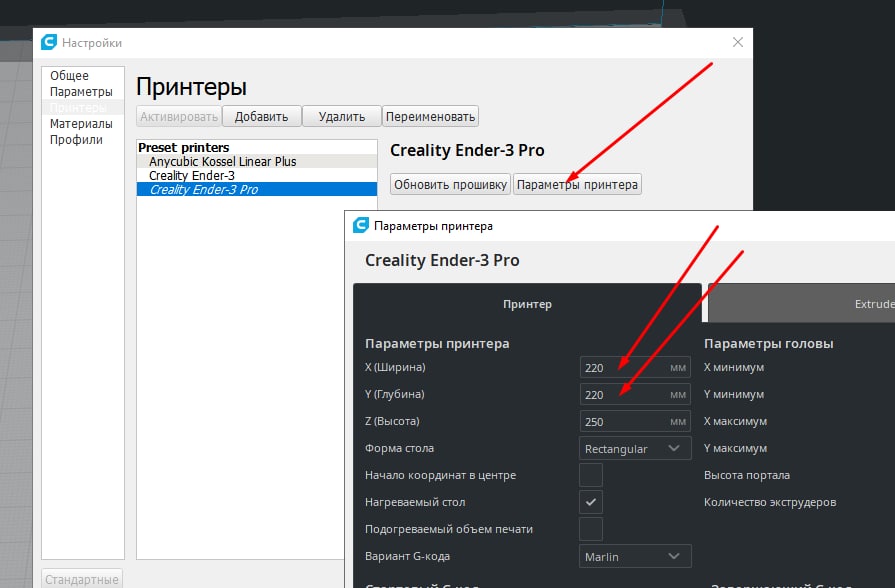Click the X минимум label
Viewport: 895px width, 588px height.
point(733,367)
